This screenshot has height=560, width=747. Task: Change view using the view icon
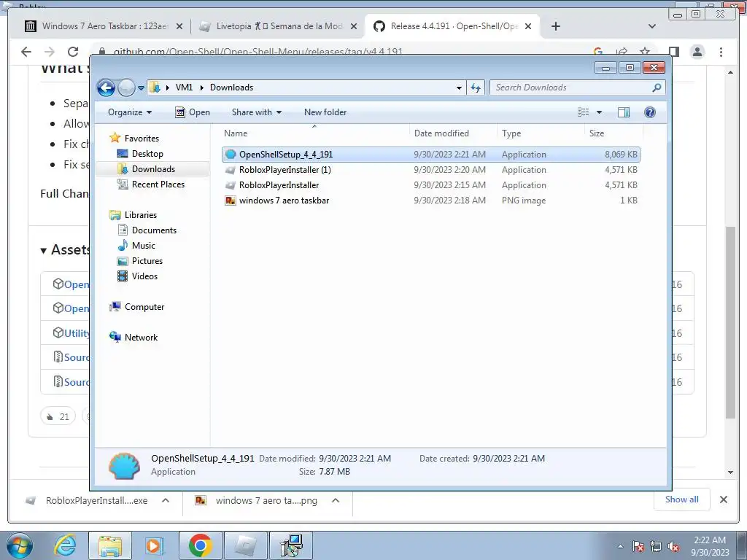[x=584, y=112]
